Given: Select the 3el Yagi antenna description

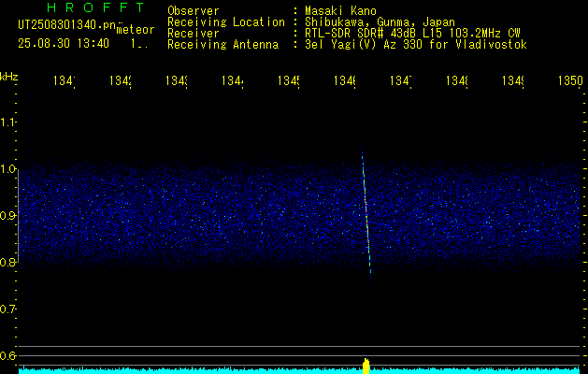Looking at the screenshot, I should [416, 45].
